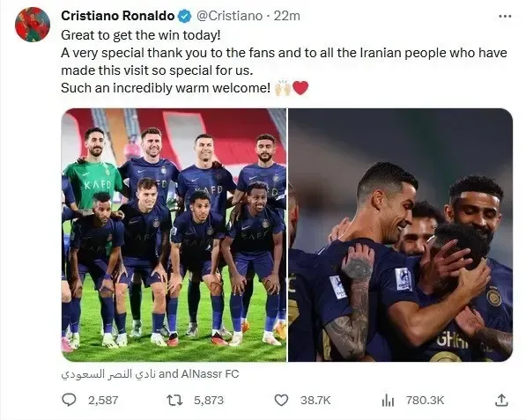The image size is (526, 420).
Task: Click the Cristiano Ronaldo display name
Action: point(118,16)
